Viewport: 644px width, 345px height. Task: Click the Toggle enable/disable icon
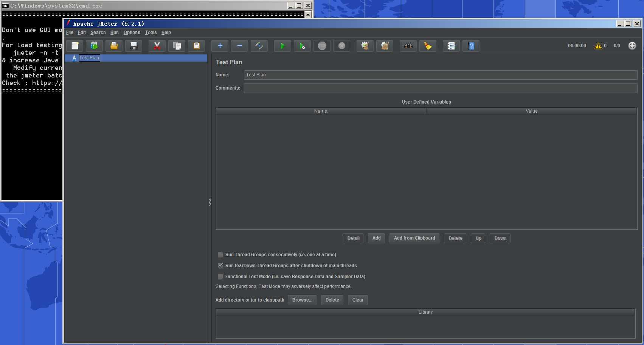click(x=259, y=46)
